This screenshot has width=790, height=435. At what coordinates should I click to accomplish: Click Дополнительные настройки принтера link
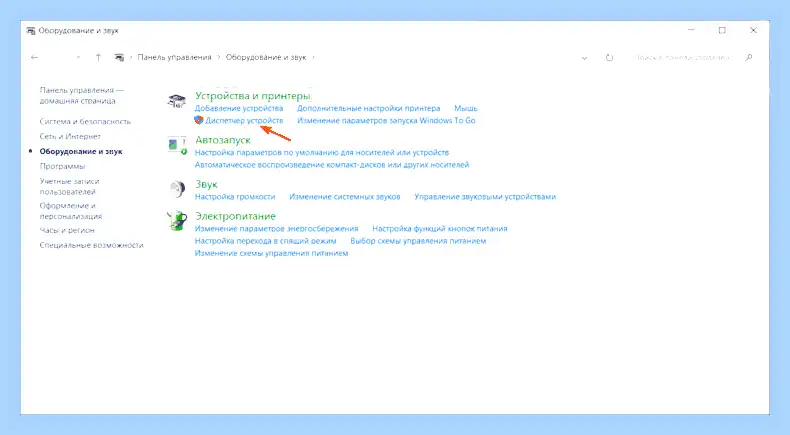coord(368,108)
